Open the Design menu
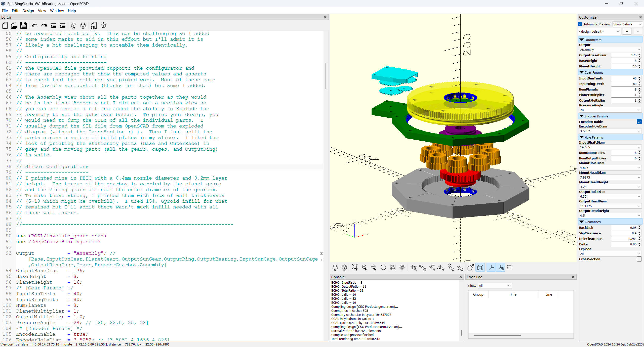This screenshot has width=644, height=347. (28, 11)
